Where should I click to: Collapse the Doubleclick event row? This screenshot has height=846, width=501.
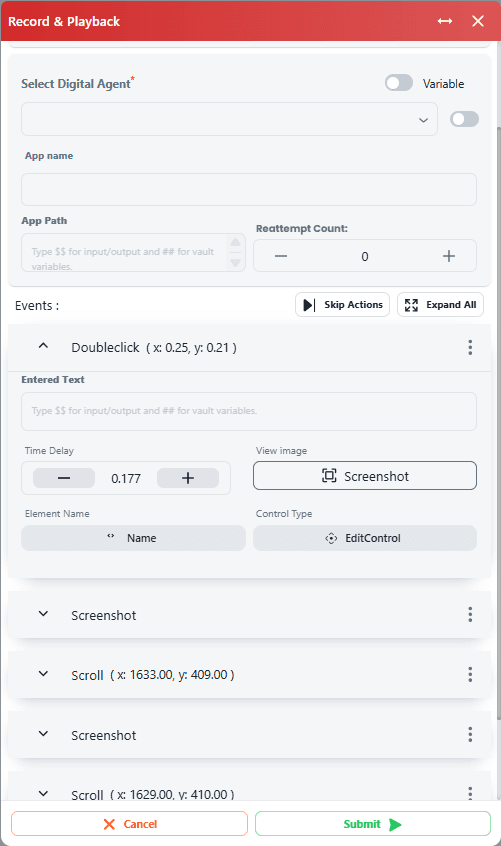point(44,346)
